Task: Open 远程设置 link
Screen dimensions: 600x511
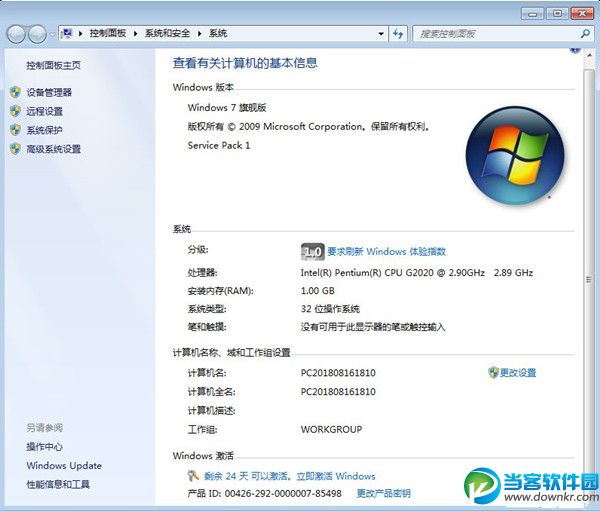Action: click(x=44, y=111)
